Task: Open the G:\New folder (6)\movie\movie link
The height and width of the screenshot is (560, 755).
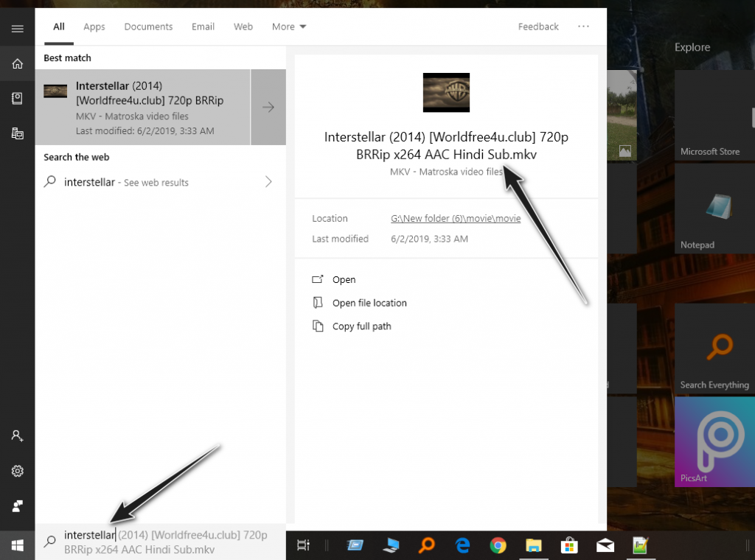Action: (x=456, y=218)
